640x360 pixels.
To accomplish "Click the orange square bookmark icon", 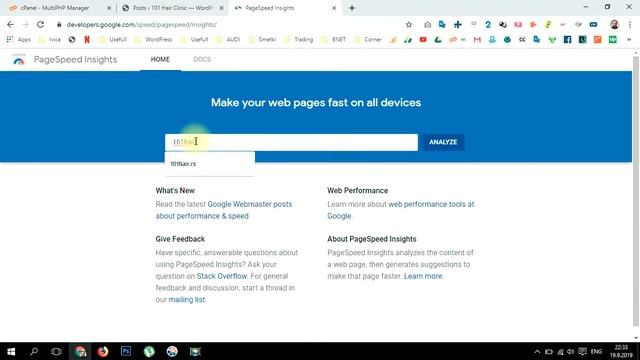I will (x=598, y=40).
